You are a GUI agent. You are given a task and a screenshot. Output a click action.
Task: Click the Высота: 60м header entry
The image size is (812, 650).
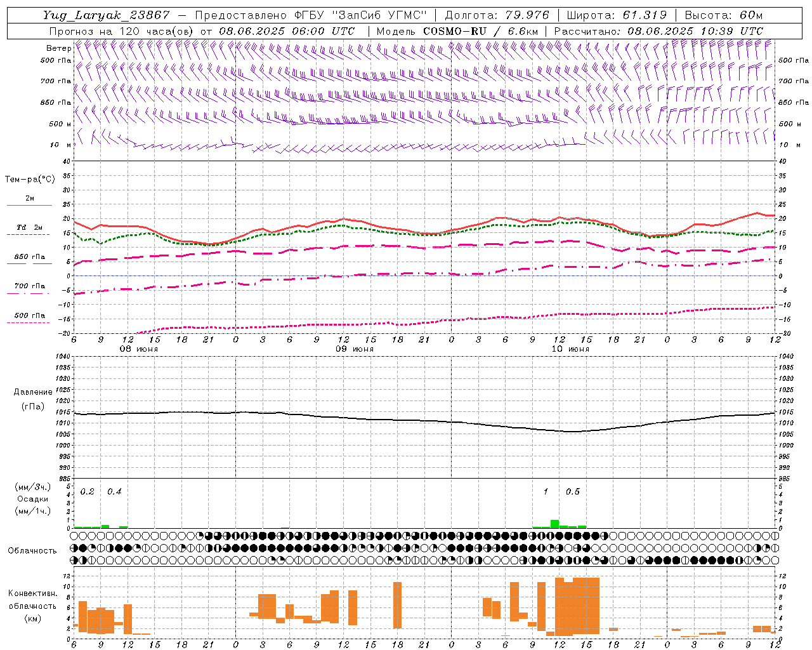click(723, 15)
